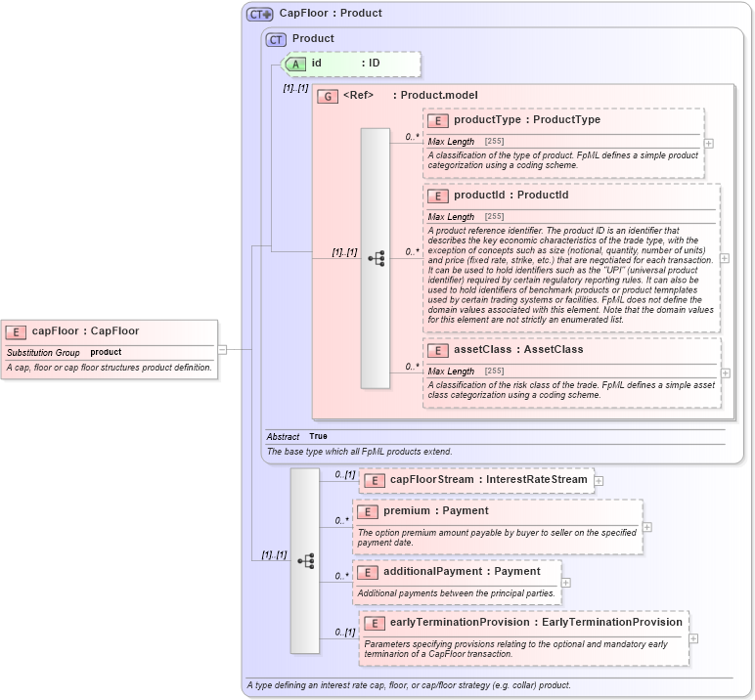Expand the capFloorStream element
The image size is (755, 700).
(x=599, y=481)
